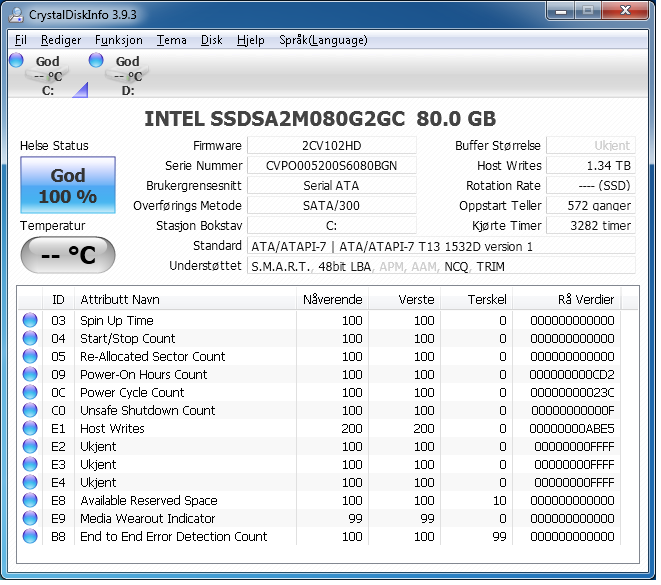Click the Understøttet features field
Image resolution: width=661 pixels, height=585 pixels.
click(441, 266)
